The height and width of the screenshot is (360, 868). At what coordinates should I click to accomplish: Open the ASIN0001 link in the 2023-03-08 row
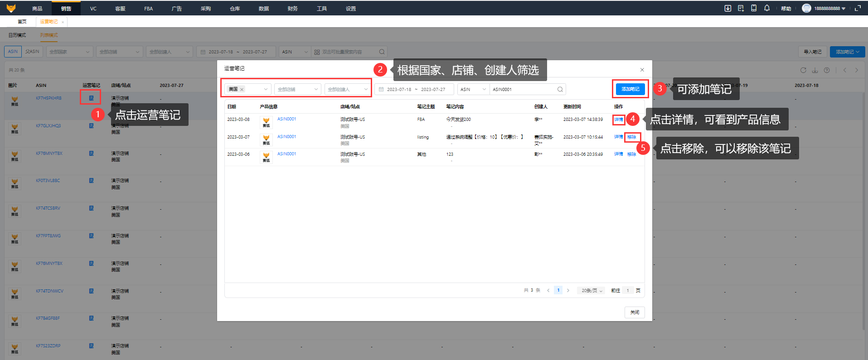(x=286, y=119)
